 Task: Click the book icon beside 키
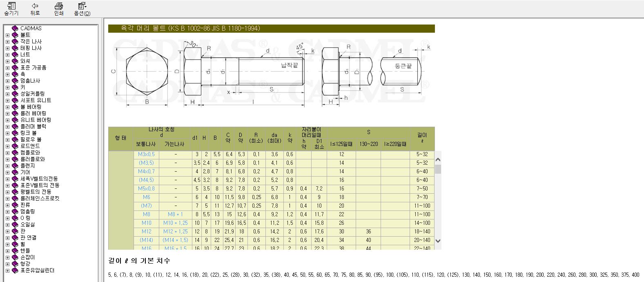pos(15,87)
